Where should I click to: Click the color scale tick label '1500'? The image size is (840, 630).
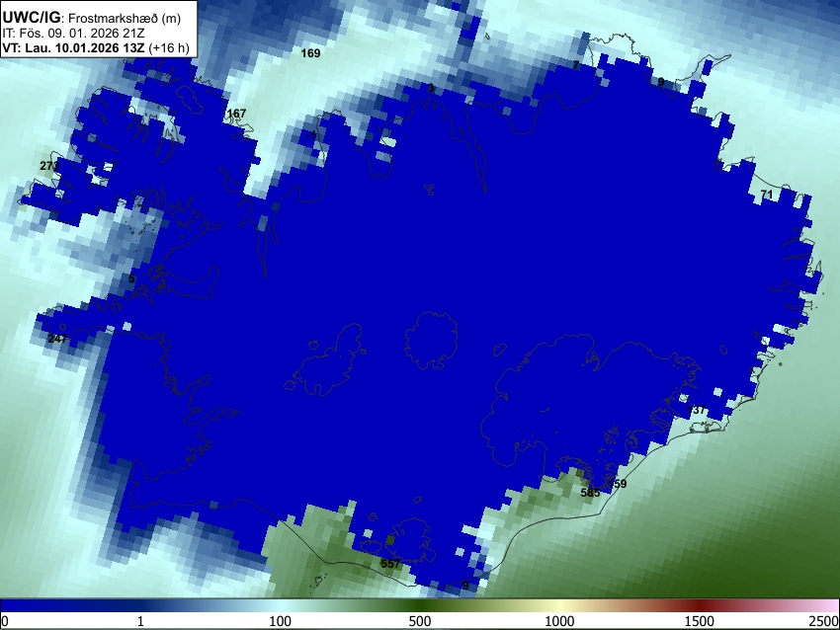[x=700, y=621]
